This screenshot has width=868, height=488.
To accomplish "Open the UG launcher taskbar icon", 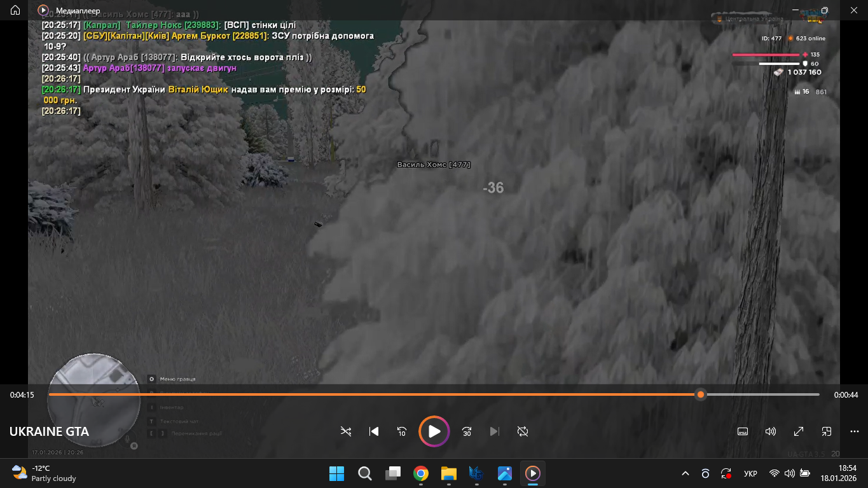I will [x=476, y=473].
